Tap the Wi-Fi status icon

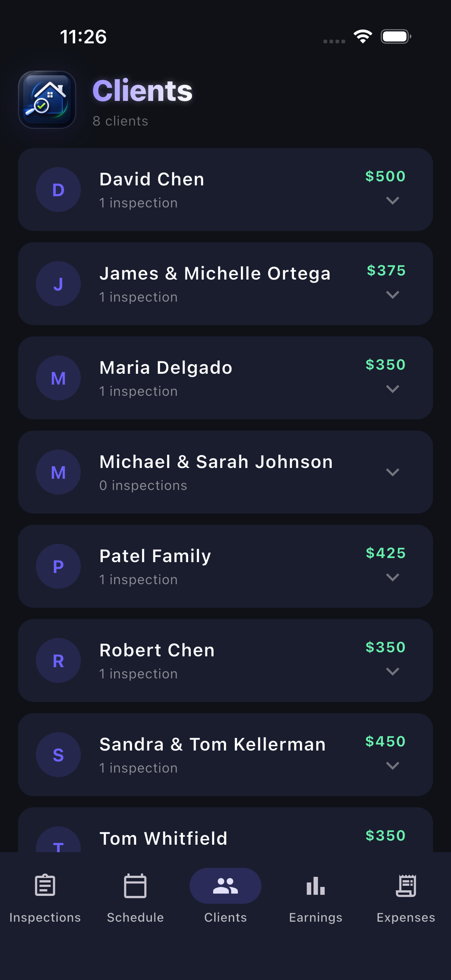[363, 37]
